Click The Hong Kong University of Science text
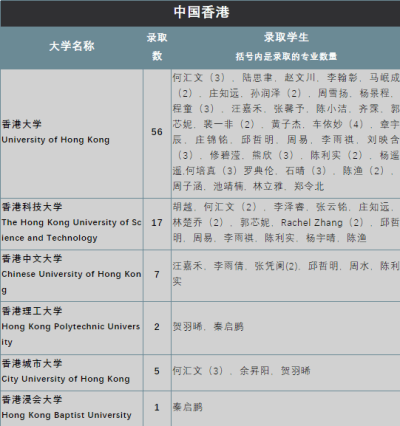 71,230
